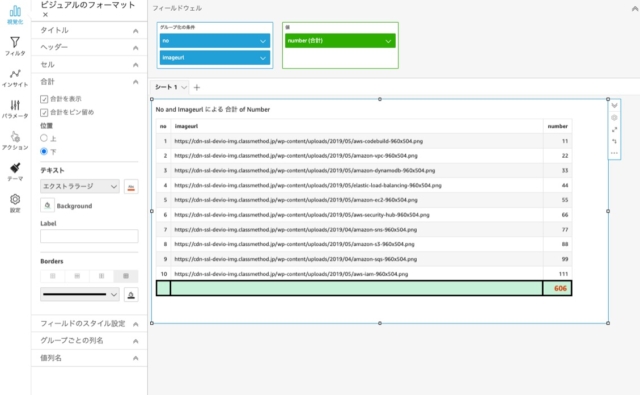Image resolution: width=640 pixels, height=395 pixels.
Task: Open the Filter (フィルタ) sidebar panel
Action: click(15, 46)
